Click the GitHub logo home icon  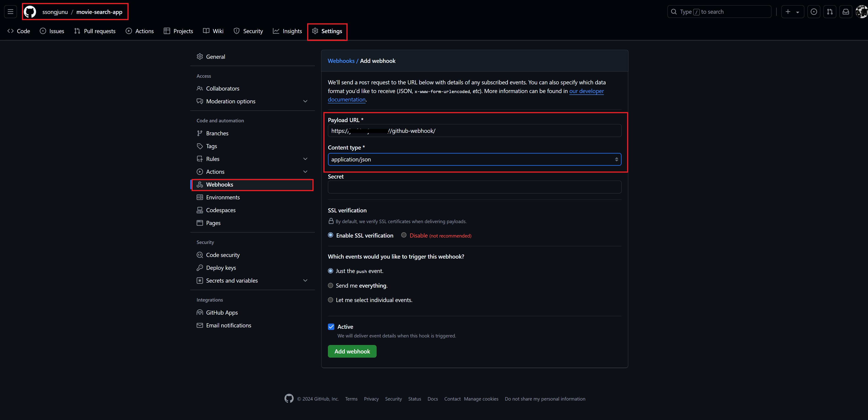30,12
